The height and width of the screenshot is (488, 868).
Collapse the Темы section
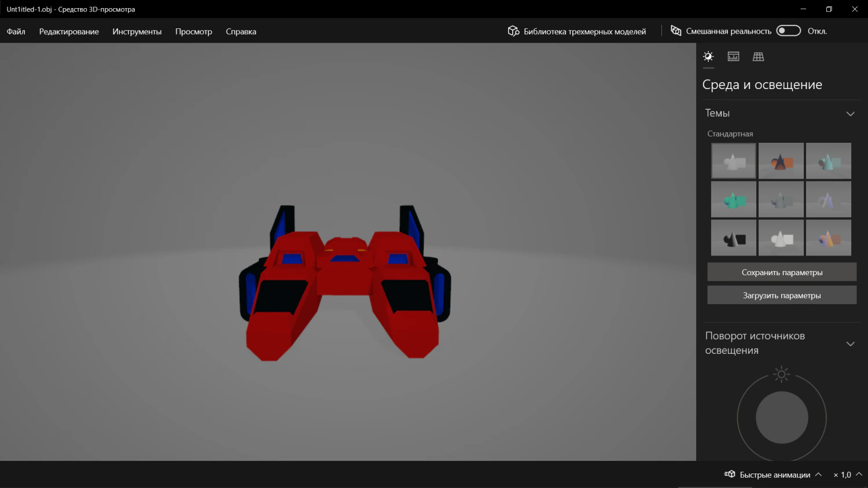(851, 113)
